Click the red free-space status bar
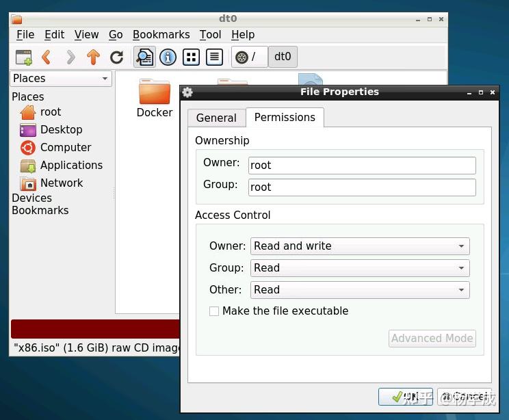The image size is (509, 420). pos(95,329)
